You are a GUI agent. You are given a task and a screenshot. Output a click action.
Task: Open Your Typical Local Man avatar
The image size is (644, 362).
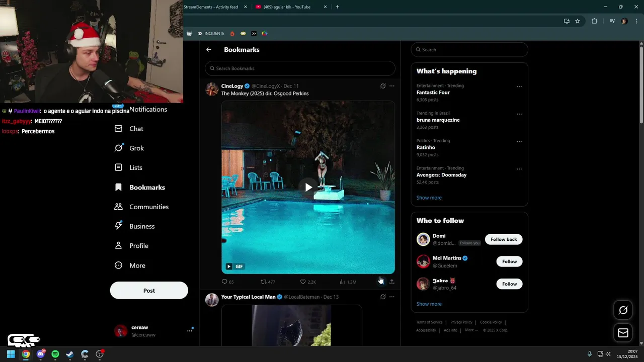[x=212, y=300]
